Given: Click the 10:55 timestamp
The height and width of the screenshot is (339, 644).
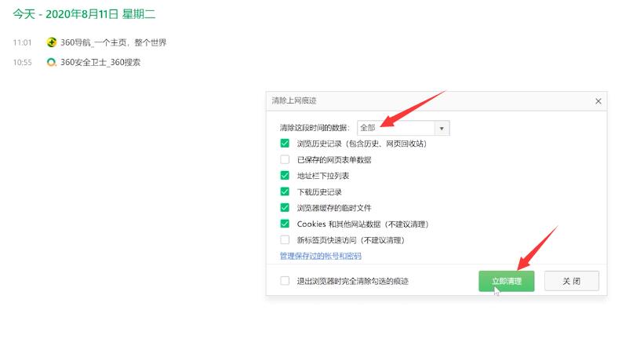Looking at the screenshot, I should 22,63.
